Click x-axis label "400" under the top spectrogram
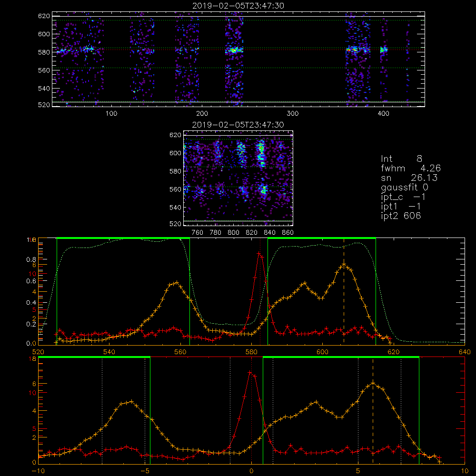 click(383, 114)
